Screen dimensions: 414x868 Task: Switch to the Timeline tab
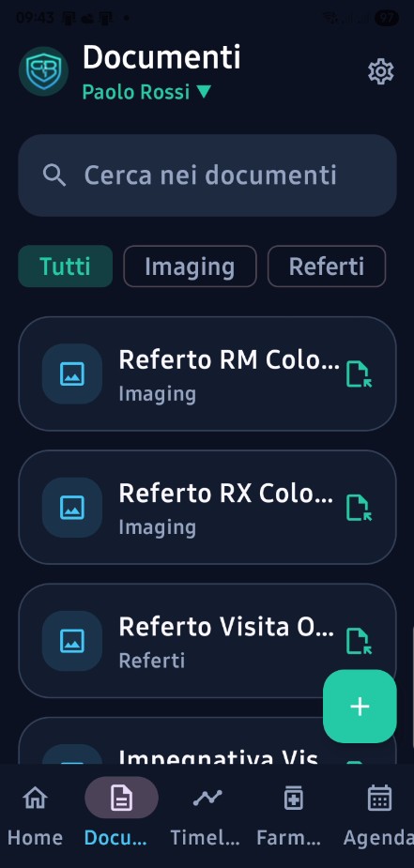[x=206, y=815]
